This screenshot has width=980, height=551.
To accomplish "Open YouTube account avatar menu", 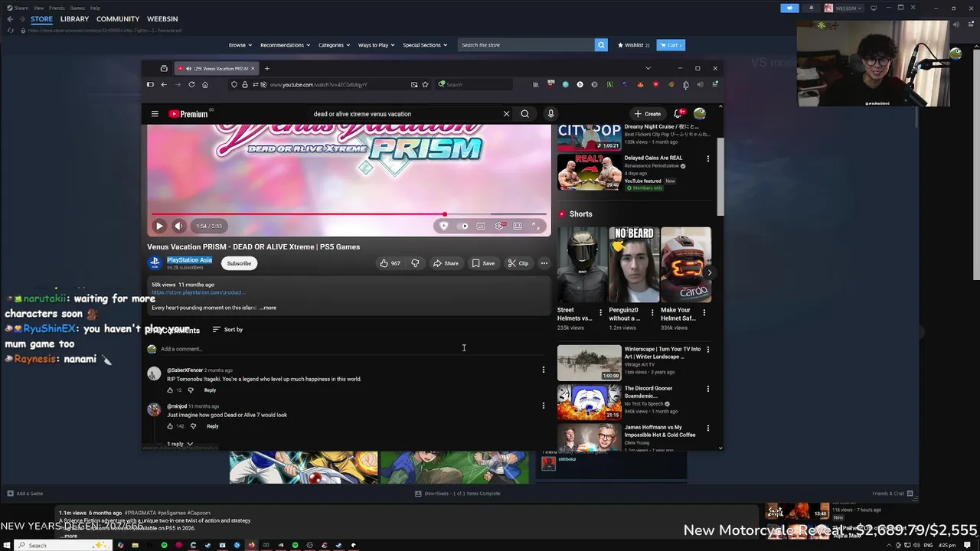I will (700, 114).
